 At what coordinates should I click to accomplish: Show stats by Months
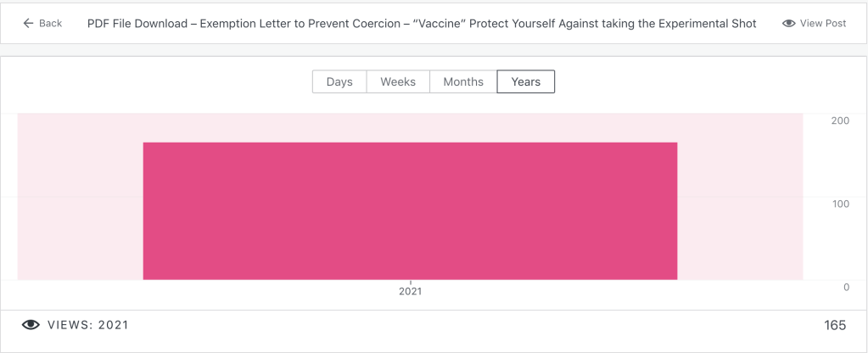pos(463,81)
